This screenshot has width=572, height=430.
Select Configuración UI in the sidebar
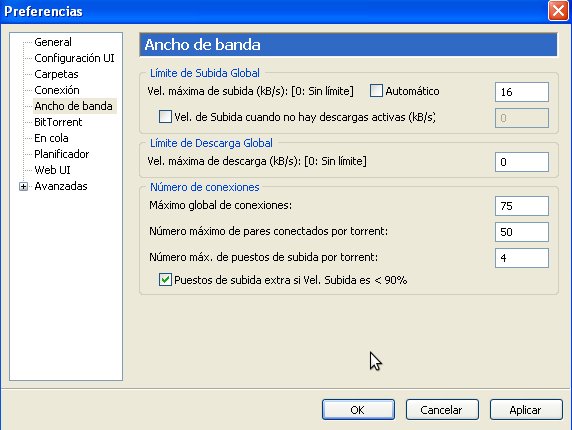74,58
